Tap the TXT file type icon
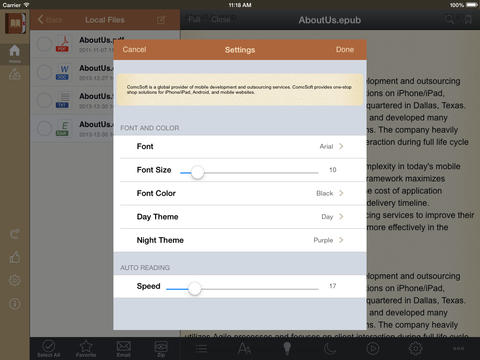 tap(62, 100)
